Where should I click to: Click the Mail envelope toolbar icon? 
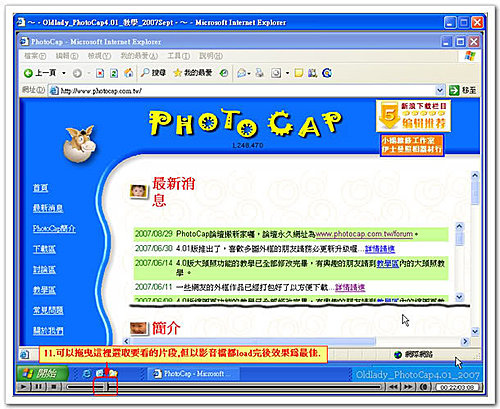click(242, 73)
